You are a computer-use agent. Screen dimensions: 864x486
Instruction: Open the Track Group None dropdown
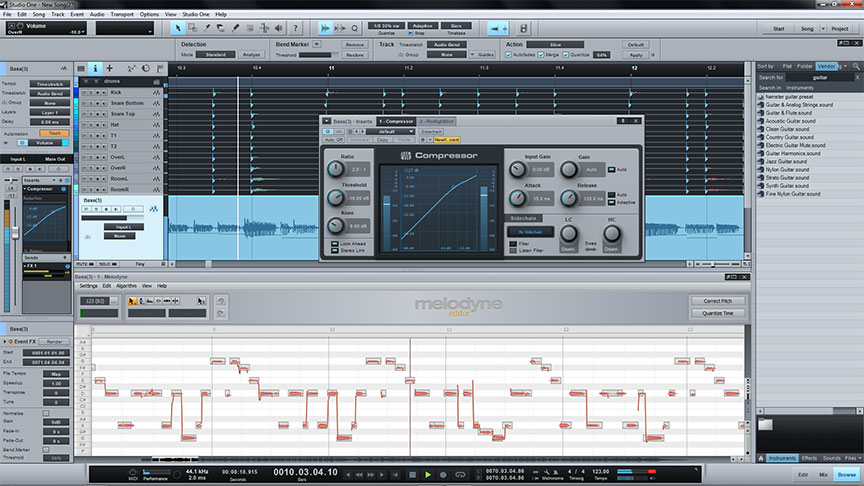tap(446, 55)
